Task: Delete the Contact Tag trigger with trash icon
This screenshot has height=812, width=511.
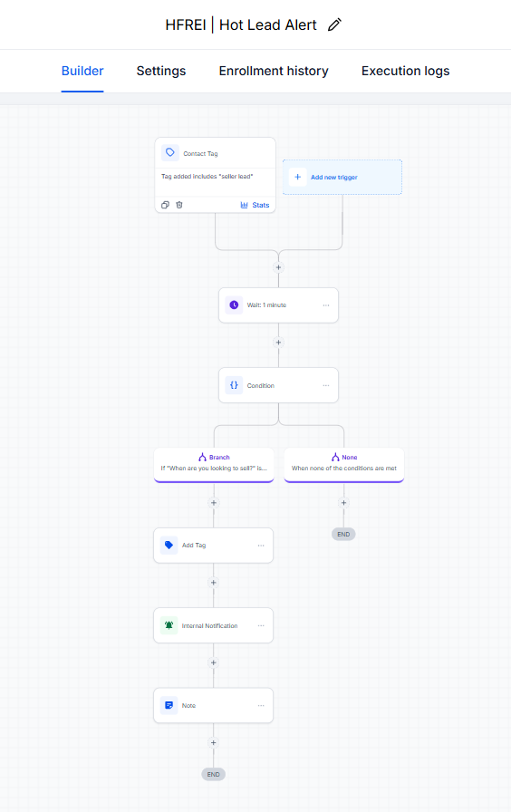Action: (179, 205)
